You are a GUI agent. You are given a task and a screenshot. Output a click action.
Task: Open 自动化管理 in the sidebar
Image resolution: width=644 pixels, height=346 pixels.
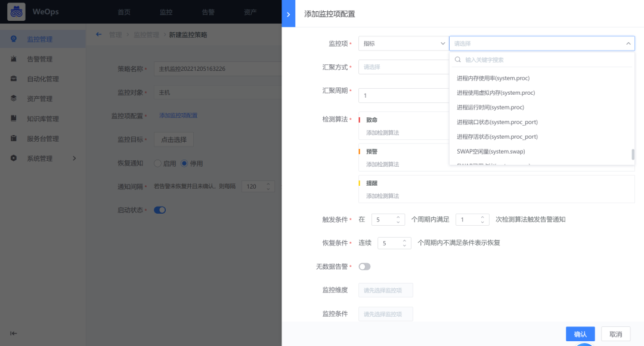click(43, 79)
